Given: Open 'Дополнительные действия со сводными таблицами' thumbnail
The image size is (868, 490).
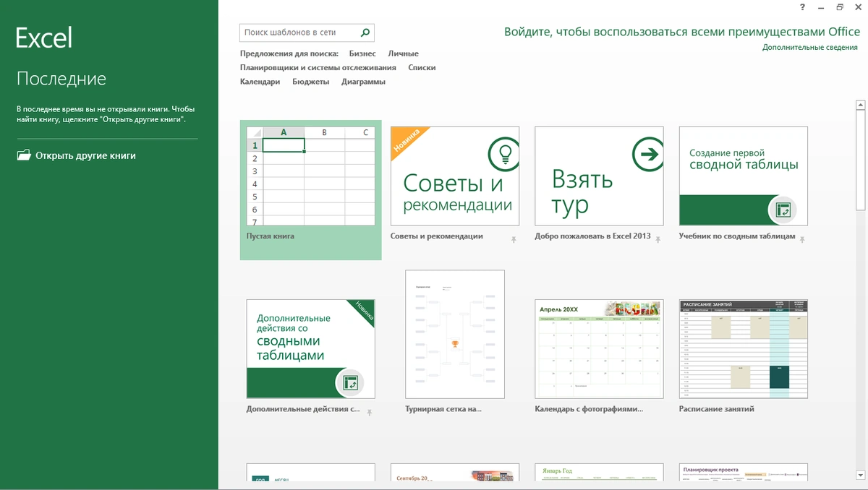Looking at the screenshot, I should coord(311,349).
